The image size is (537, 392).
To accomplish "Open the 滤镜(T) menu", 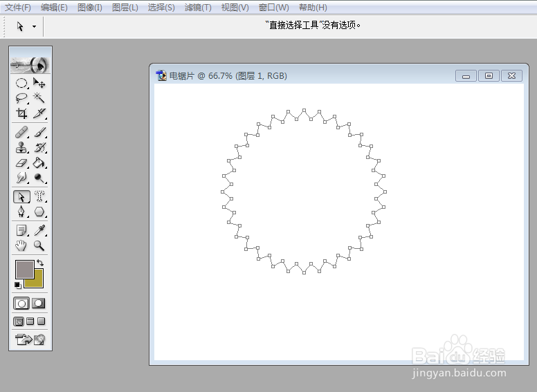I will (198, 7).
